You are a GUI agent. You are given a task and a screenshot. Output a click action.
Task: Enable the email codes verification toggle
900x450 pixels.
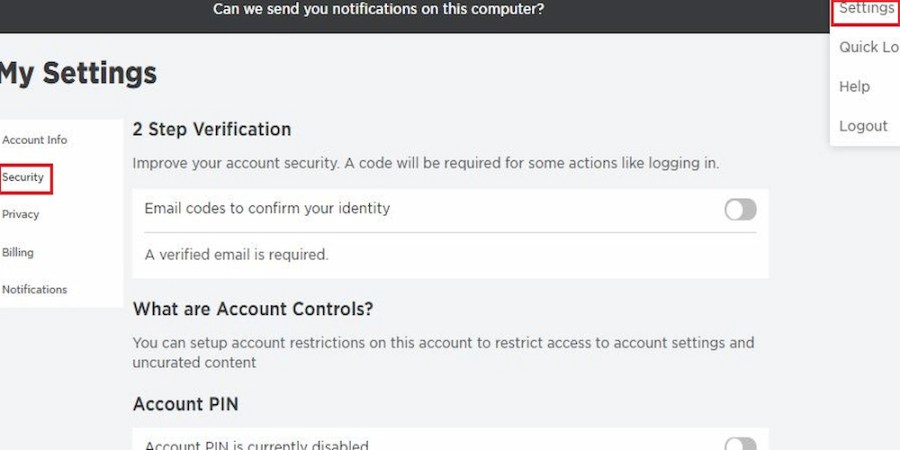click(x=740, y=209)
